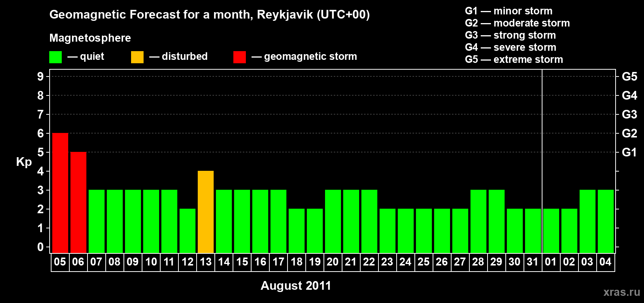
Task: Click the date label 20
Action: click(x=333, y=262)
